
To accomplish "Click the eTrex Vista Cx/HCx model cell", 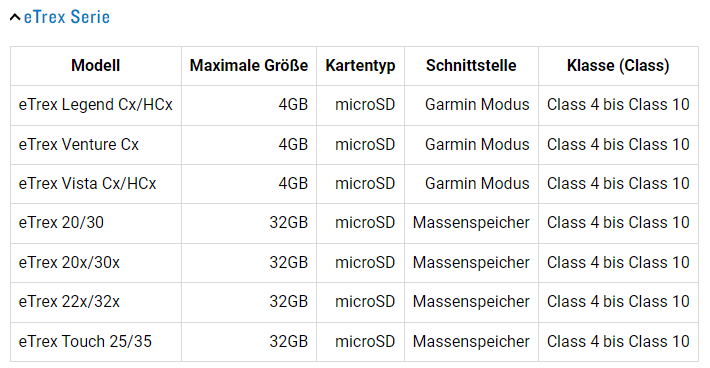I will point(96,184).
